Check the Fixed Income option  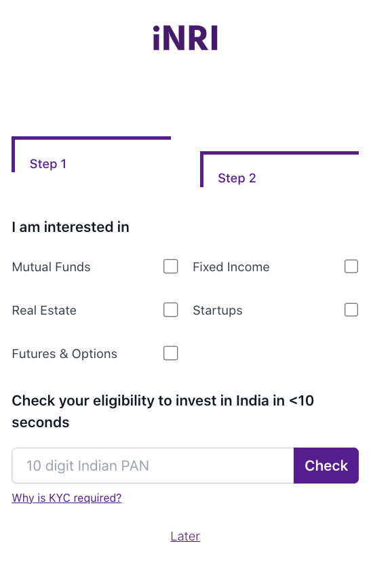(351, 267)
